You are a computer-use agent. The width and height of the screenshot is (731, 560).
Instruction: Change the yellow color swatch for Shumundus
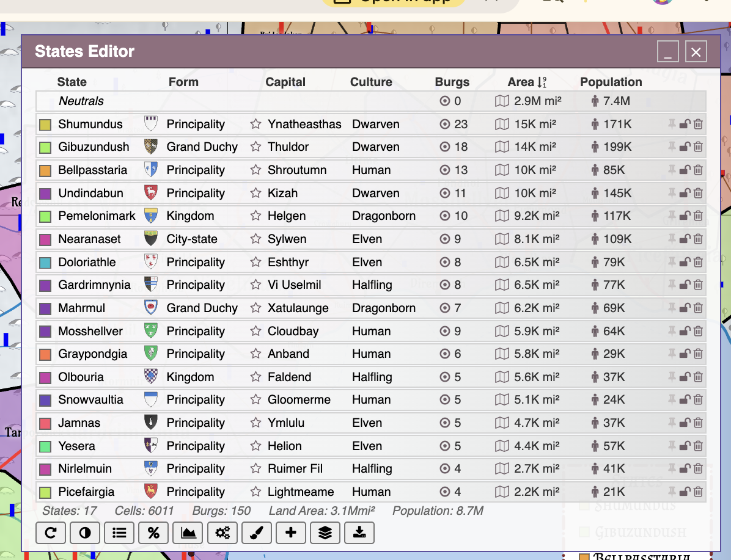click(x=45, y=125)
